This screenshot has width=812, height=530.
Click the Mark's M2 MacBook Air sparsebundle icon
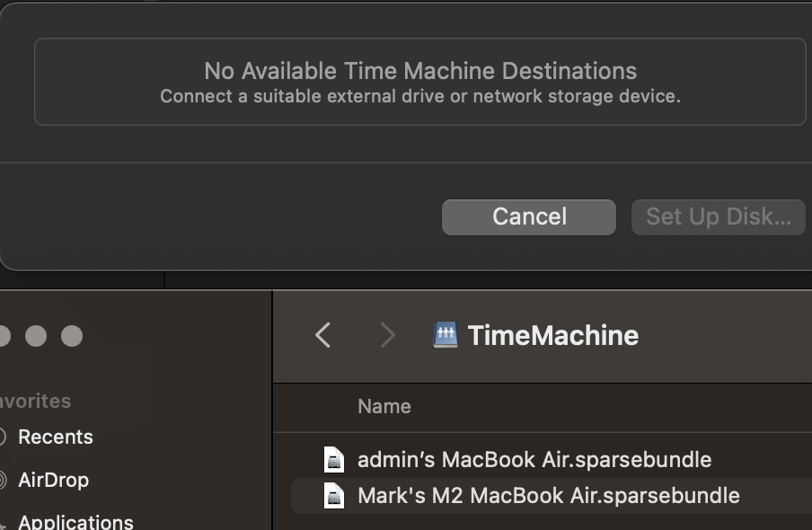pyautogui.click(x=334, y=495)
